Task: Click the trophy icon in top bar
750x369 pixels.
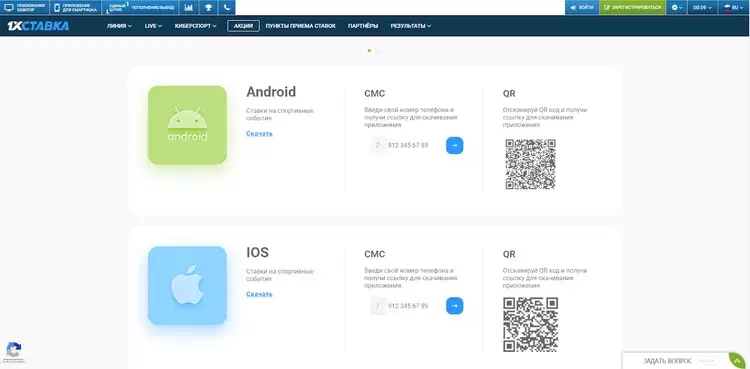Action: pyautogui.click(x=208, y=7)
